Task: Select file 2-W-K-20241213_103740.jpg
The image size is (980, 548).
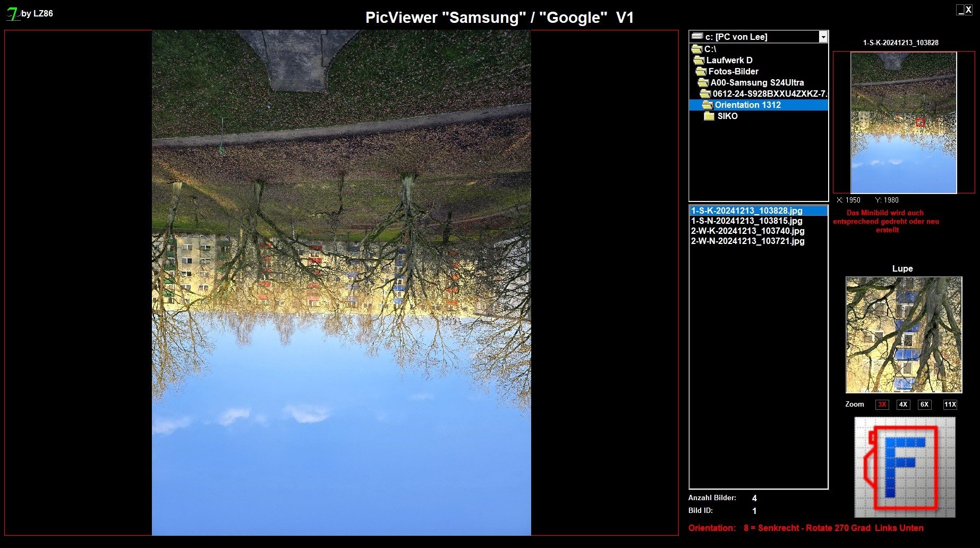Action: coord(747,231)
